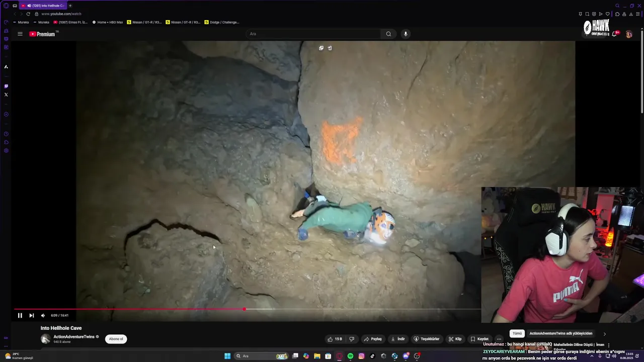
Task: Click the YouTube search field "Ara"
Action: click(x=313, y=34)
